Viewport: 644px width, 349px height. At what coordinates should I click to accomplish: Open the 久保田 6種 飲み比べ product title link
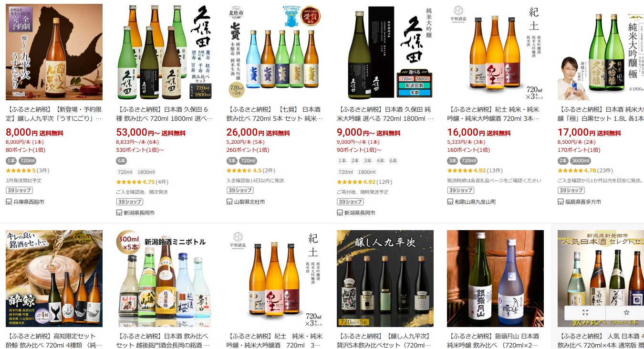pos(162,114)
